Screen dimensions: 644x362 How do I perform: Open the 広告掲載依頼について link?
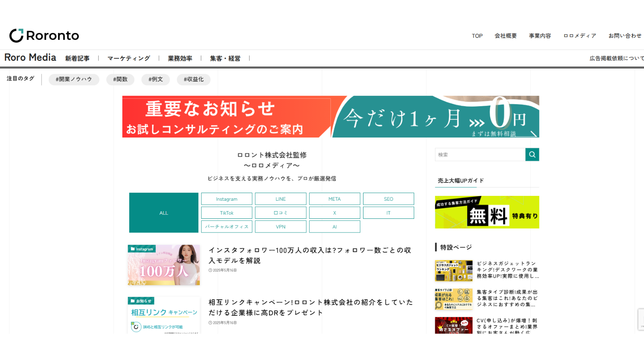coord(615,58)
